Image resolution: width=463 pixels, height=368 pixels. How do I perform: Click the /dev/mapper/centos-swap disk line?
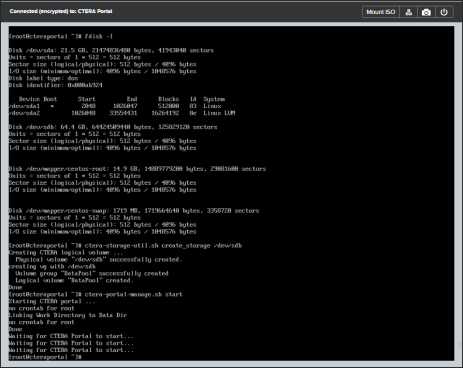coord(134,211)
